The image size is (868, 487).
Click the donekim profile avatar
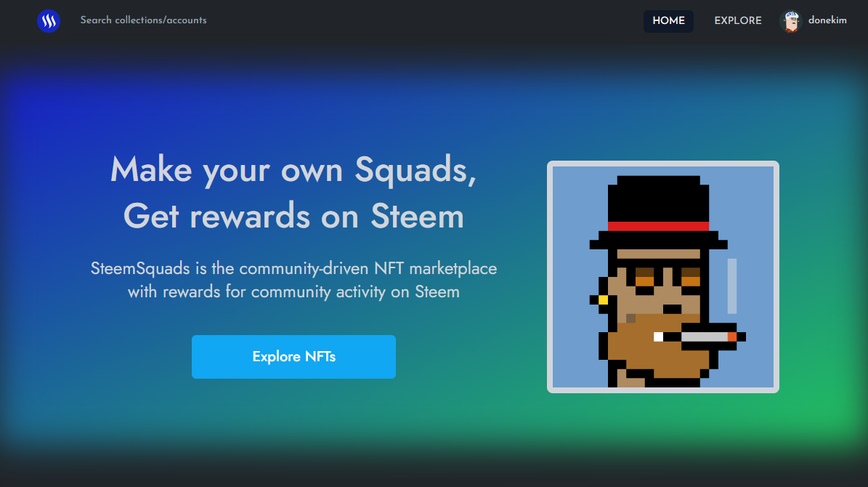[x=791, y=21]
